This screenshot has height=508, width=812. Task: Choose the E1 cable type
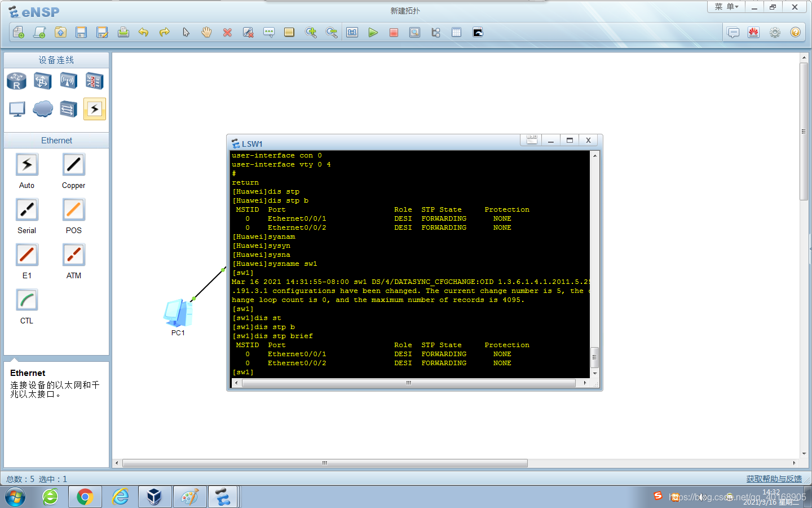[27, 255]
